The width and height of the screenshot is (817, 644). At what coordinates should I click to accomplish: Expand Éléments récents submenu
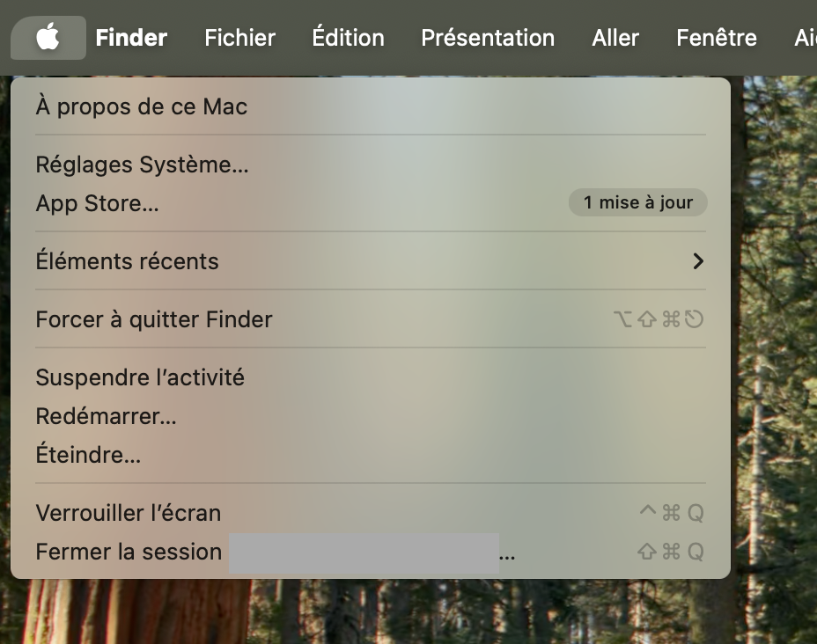pyautogui.click(x=128, y=261)
